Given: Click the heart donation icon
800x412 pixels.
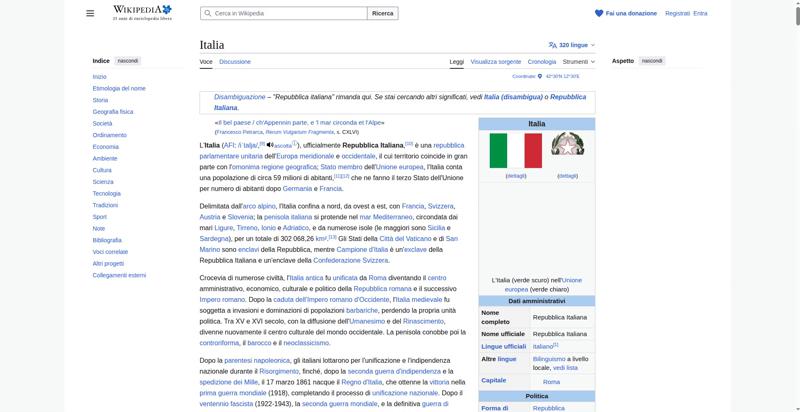Looking at the screenshot, I should click(x=599, y=13).
